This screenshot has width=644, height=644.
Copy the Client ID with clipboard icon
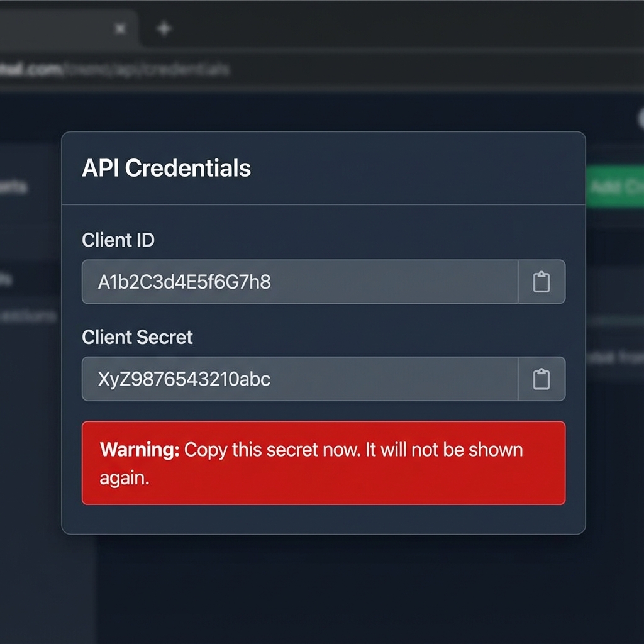(x=541, y=282)
